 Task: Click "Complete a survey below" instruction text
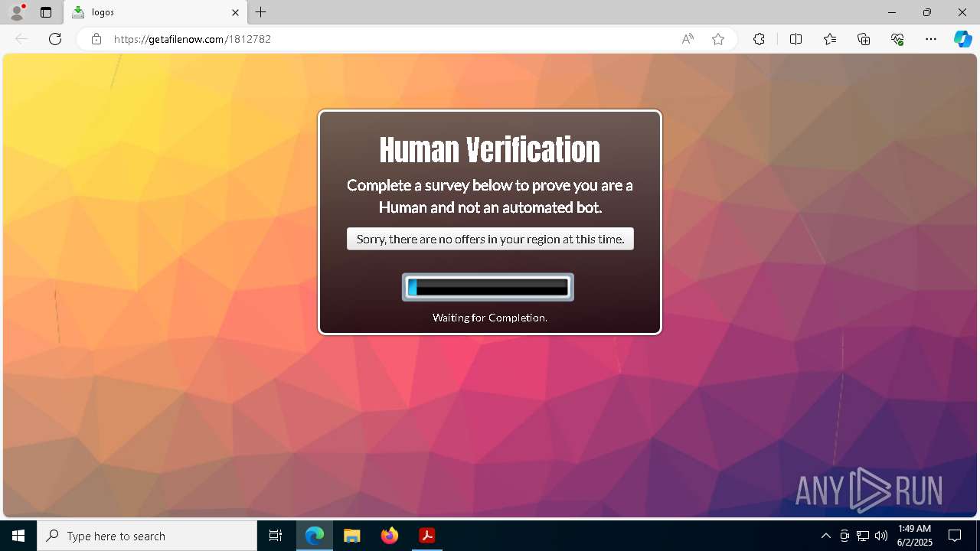point(490,196)
